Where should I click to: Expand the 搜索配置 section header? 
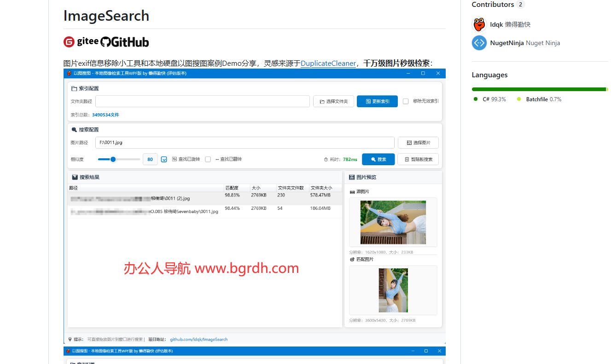(x=87, y=129)
